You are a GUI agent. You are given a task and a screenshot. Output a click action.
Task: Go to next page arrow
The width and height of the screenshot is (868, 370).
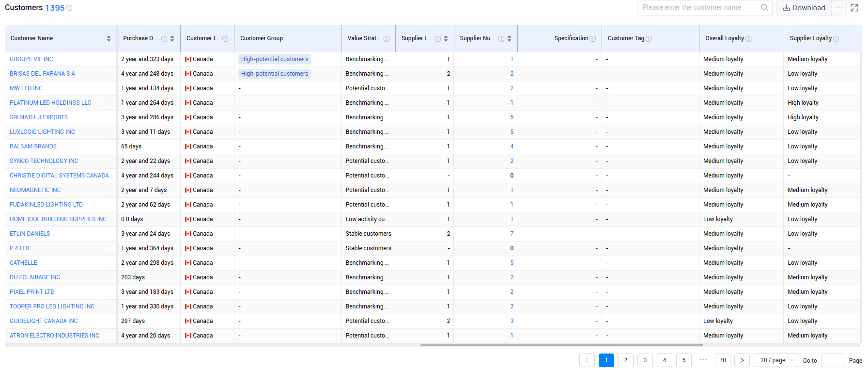(x=742, y=360)
